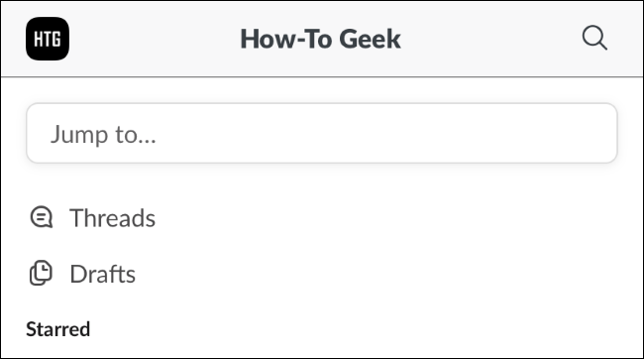Image resolution: width=644 pixels, height=359 pixels.
Task: Click the search magnifying glass icon
Action: pos(594,38)
